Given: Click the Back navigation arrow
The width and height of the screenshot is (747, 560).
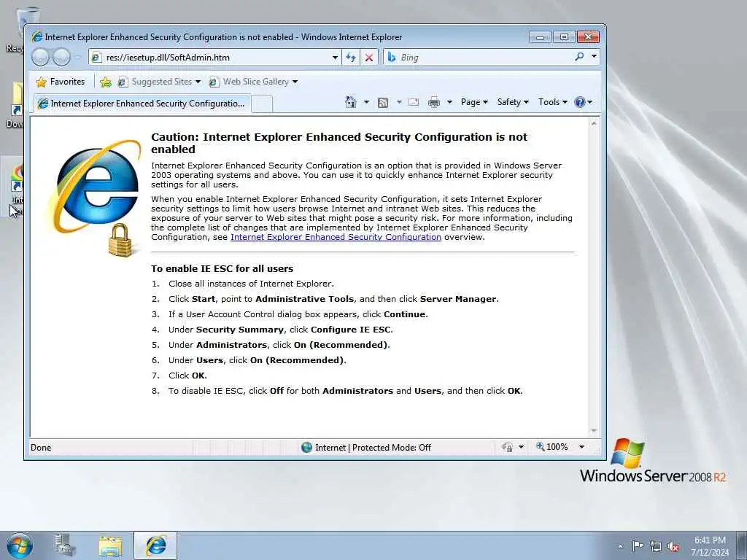Looking at the screenshot, I should click(x=40, y=58).
